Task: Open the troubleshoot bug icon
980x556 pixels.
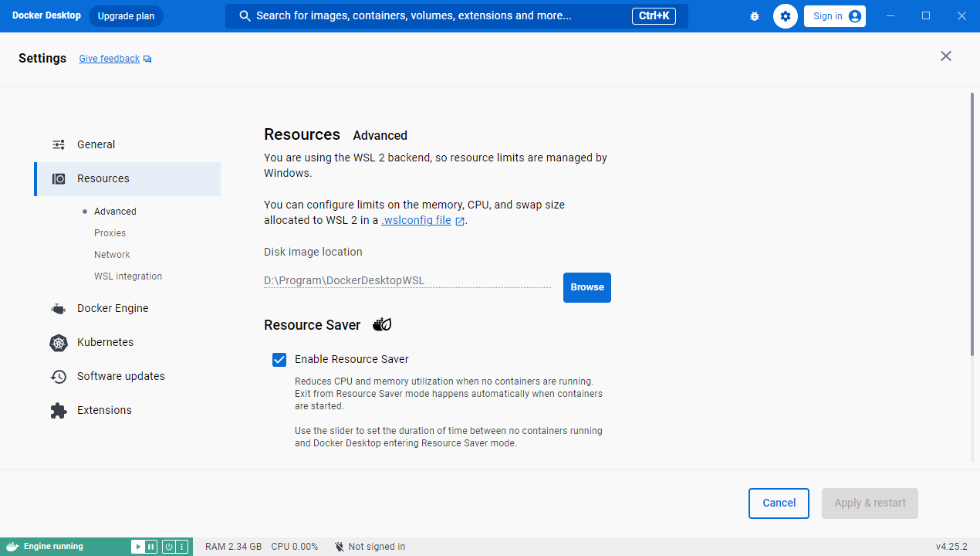Action: coord(755,16)
